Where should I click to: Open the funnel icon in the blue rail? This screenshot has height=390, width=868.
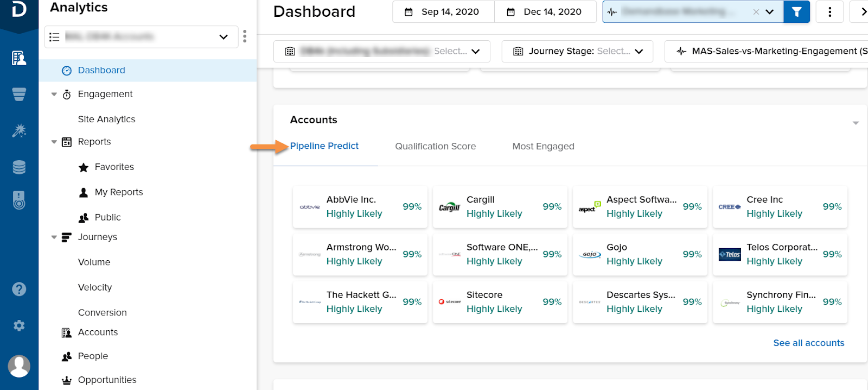coord(19,95)
